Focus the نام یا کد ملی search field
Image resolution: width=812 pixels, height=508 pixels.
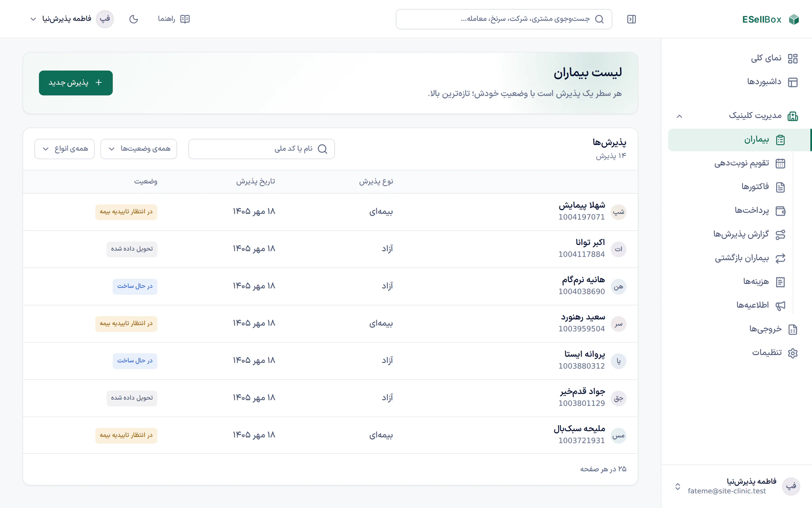(262, 149)
